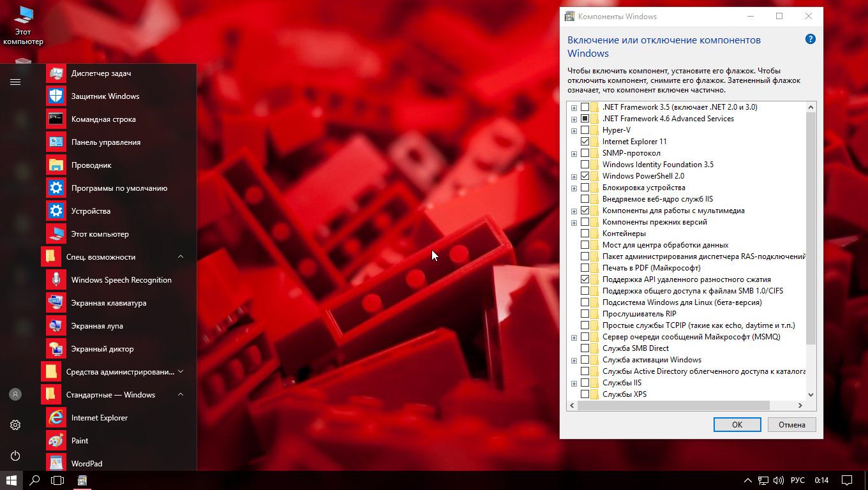Collapse Стандартные — Windows folder in Start menu
Screen dimensions: 868x490
pyautogui.click(x=181, y=395)
